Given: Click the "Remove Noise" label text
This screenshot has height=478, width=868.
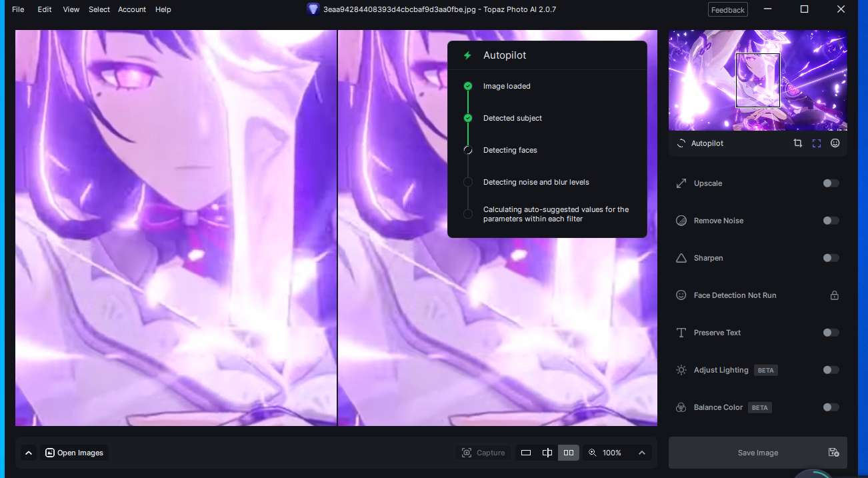Looking at the screenshot, I should tap(719, 221).
